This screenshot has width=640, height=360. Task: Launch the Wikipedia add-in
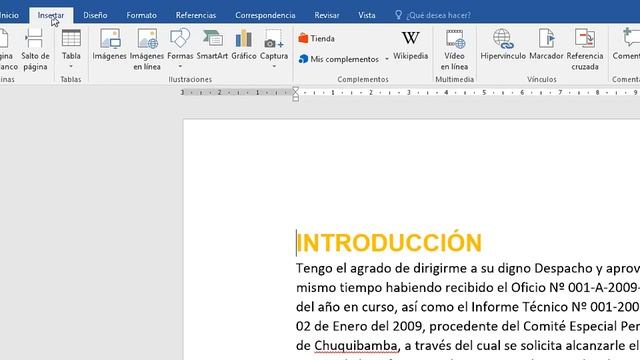click(x=410, y=46)
